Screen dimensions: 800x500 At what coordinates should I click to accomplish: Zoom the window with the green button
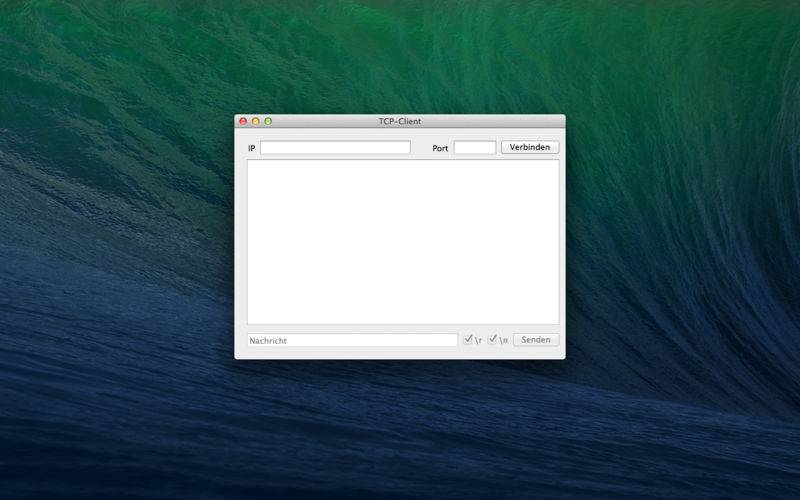click(268, 121)
